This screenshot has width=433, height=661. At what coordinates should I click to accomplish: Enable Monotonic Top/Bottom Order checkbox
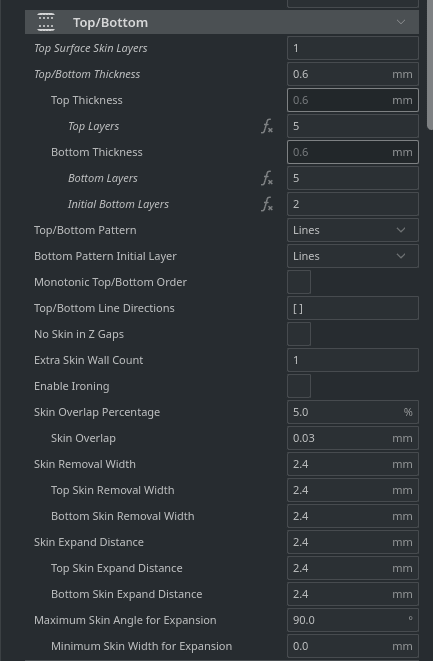[299, 282]
